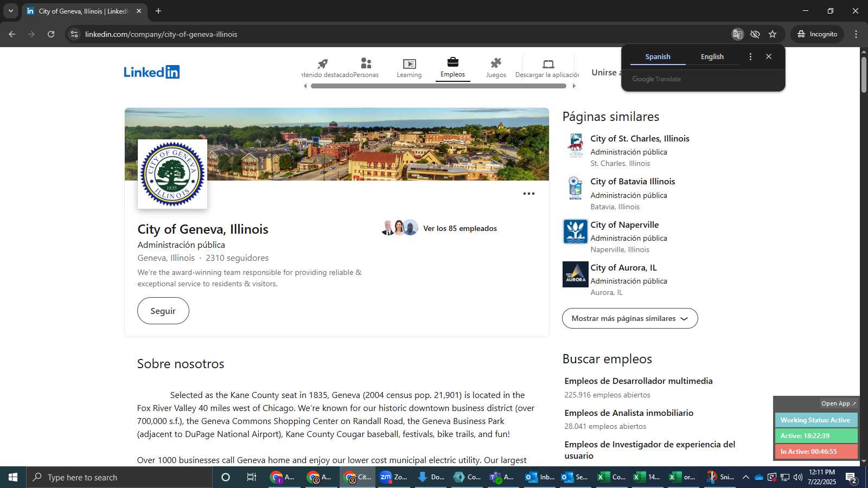Viewport: 868px width, 488px height.
Task: Open Google Translate options menu
Action: 750,56
